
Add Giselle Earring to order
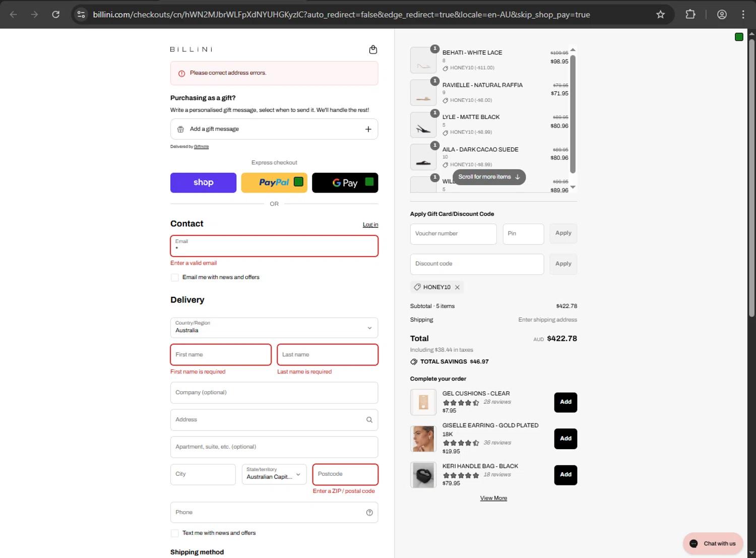click(565, 439)
